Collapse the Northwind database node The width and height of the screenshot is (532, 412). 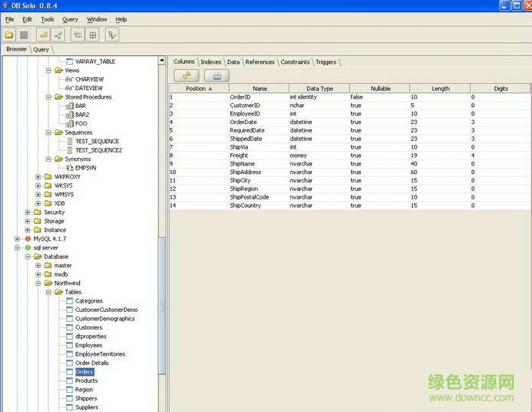[38, 283]
